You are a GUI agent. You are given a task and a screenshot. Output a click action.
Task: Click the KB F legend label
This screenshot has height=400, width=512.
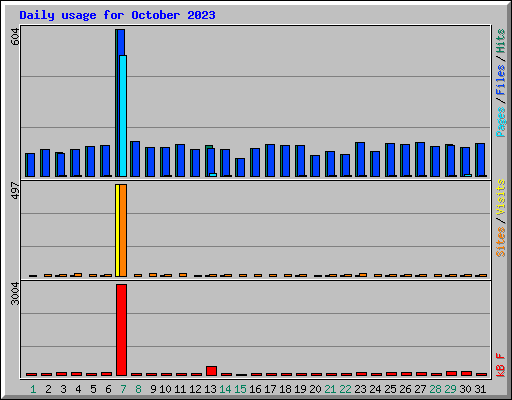501,365
